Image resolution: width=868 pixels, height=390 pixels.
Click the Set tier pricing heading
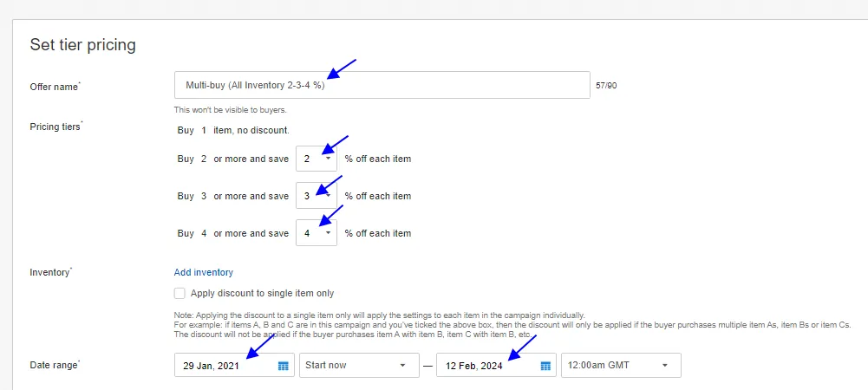click(x=83, y=44)
